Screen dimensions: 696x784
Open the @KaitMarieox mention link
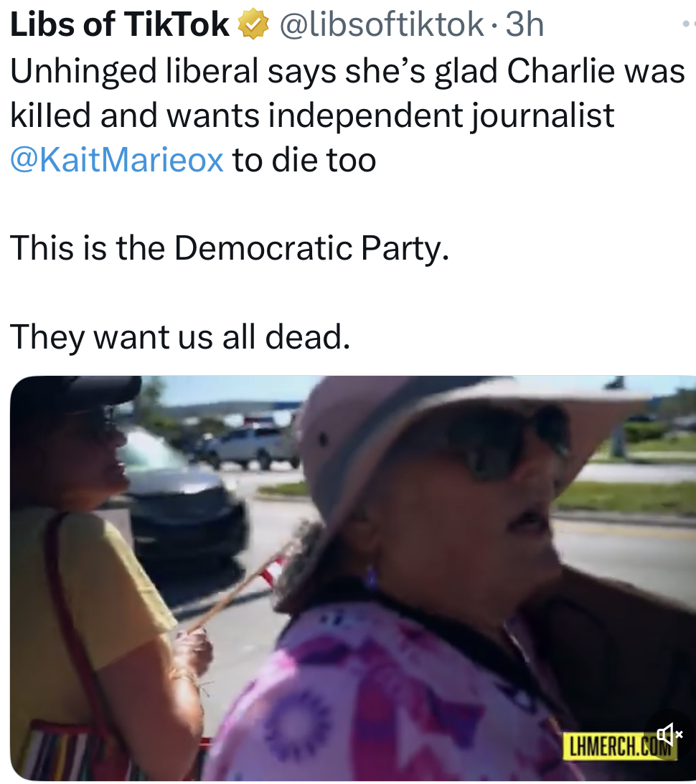(x=116, y=160)
